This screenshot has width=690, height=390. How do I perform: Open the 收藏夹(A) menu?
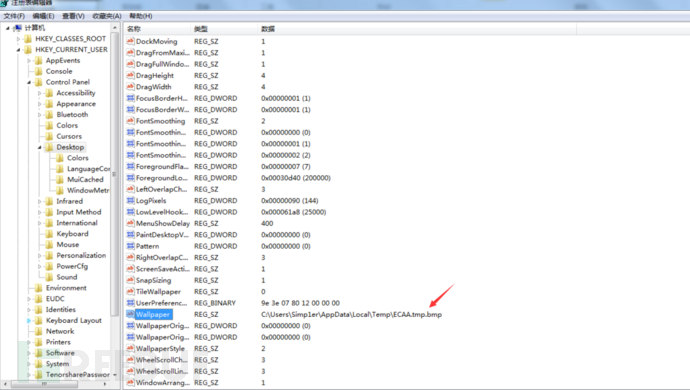(106, 16)
